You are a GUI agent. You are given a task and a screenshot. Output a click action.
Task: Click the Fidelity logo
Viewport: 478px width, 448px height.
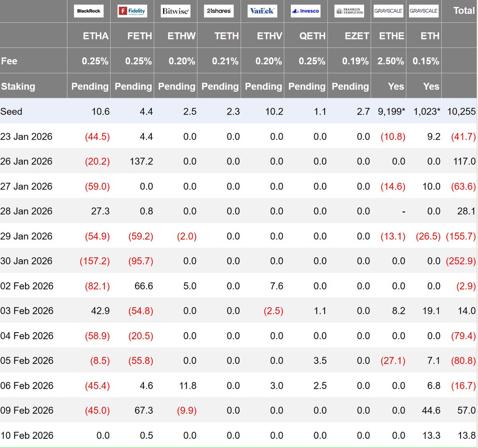point(132,11)
